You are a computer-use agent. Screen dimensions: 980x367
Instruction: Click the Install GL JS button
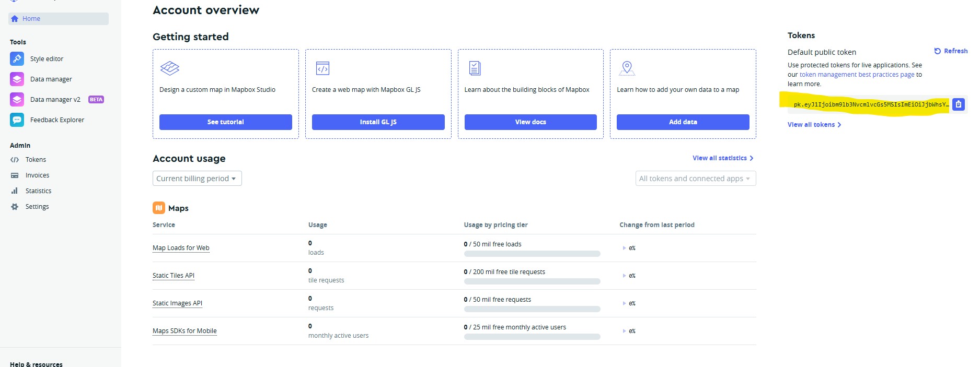pyautogui.click(x=378, y=122)
